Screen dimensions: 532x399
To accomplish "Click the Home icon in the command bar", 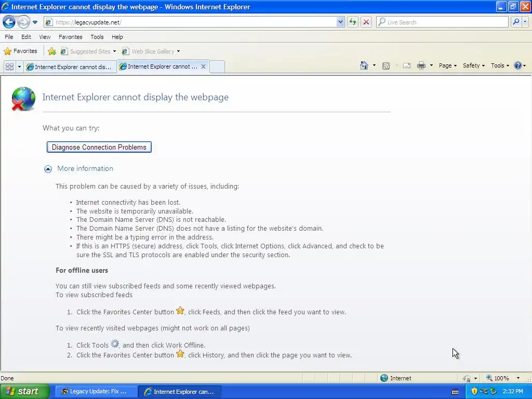I will (x=364, y=65).
